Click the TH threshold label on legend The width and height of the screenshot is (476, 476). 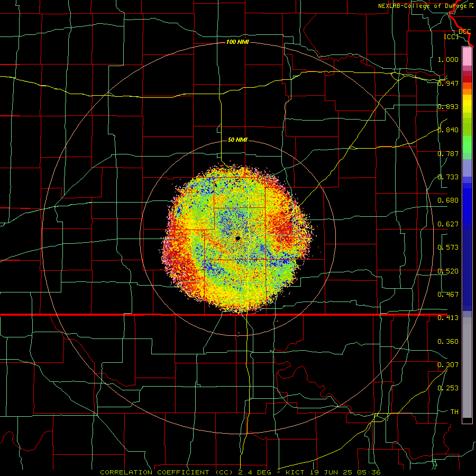pyautogui.click(x=454, y=412)
